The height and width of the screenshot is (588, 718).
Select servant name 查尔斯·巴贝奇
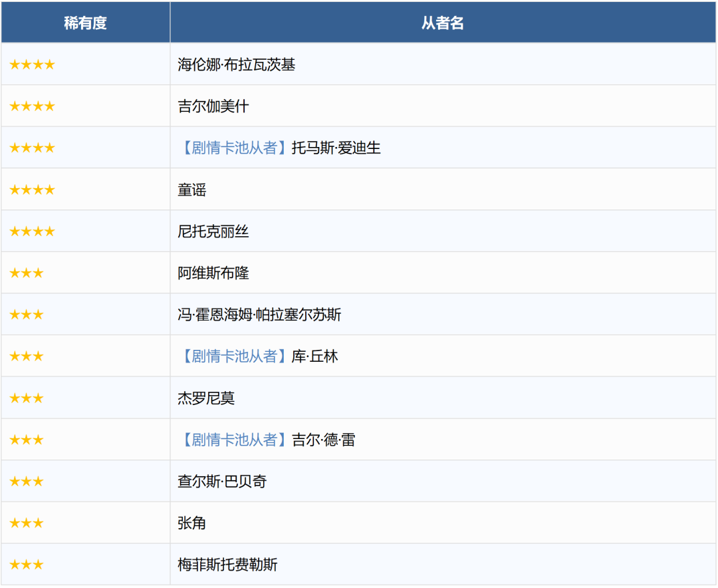[222, 482]
